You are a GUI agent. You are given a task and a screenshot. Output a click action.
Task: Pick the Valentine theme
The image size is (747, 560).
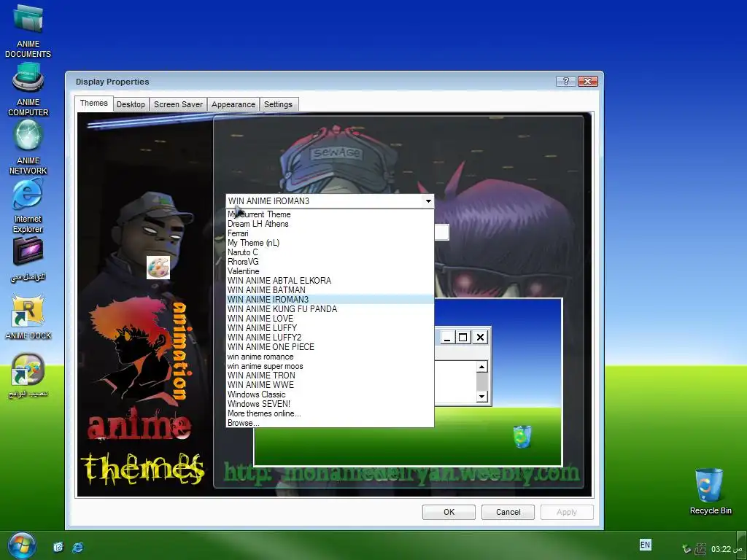coord(330,271)
